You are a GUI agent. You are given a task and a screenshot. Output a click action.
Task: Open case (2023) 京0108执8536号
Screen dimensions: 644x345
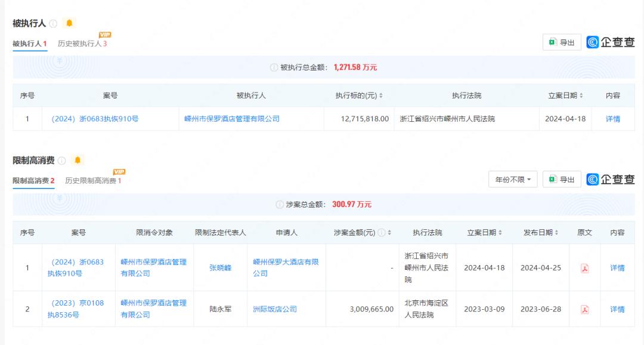[76, 309]
